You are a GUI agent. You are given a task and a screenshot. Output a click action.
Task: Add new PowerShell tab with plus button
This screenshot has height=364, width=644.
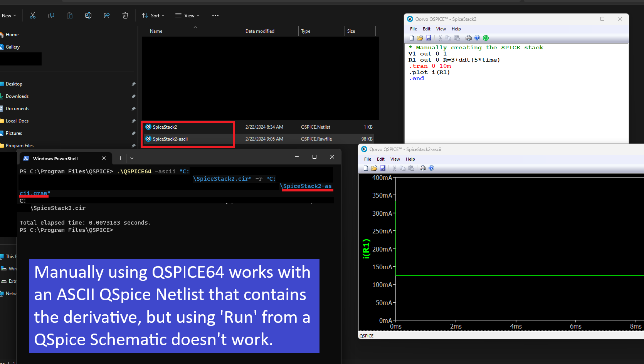[120, 158]
